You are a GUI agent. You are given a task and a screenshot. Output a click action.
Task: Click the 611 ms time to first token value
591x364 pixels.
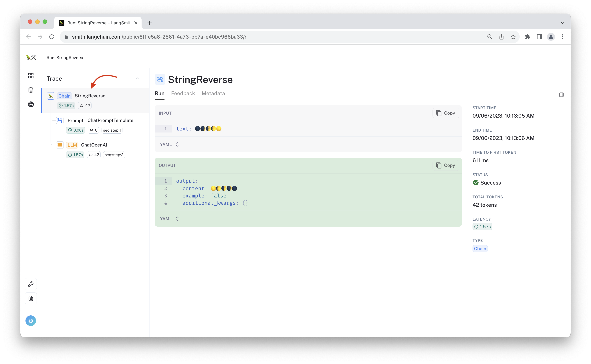(x=480, y=160)
